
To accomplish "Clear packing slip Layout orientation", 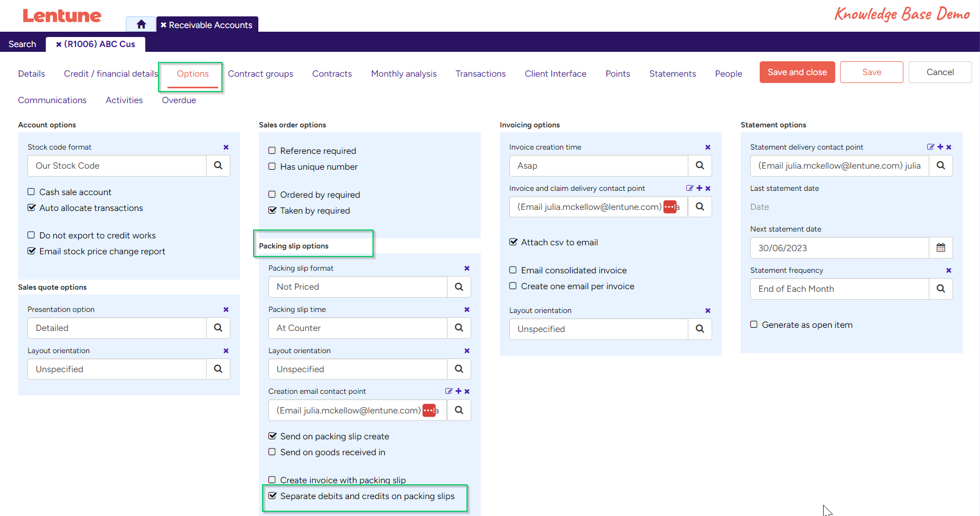I will pos(467,351).
